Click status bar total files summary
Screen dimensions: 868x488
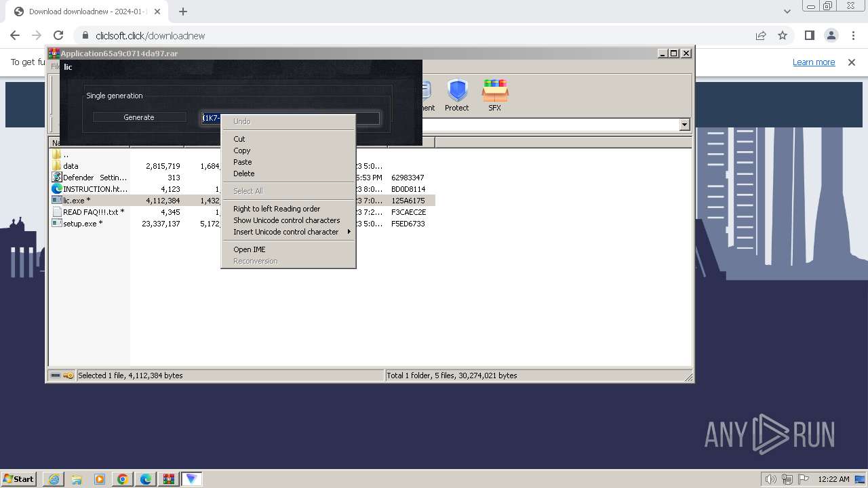452,375
